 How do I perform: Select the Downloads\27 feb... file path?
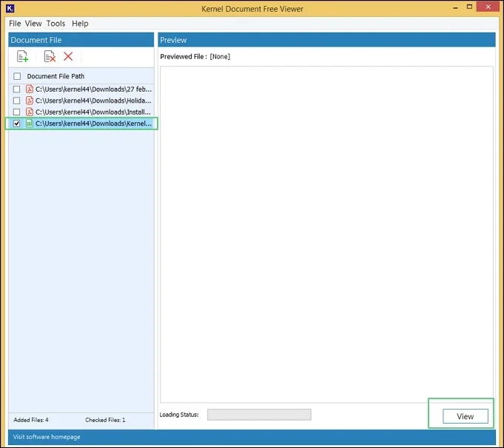tap(93, 89)
